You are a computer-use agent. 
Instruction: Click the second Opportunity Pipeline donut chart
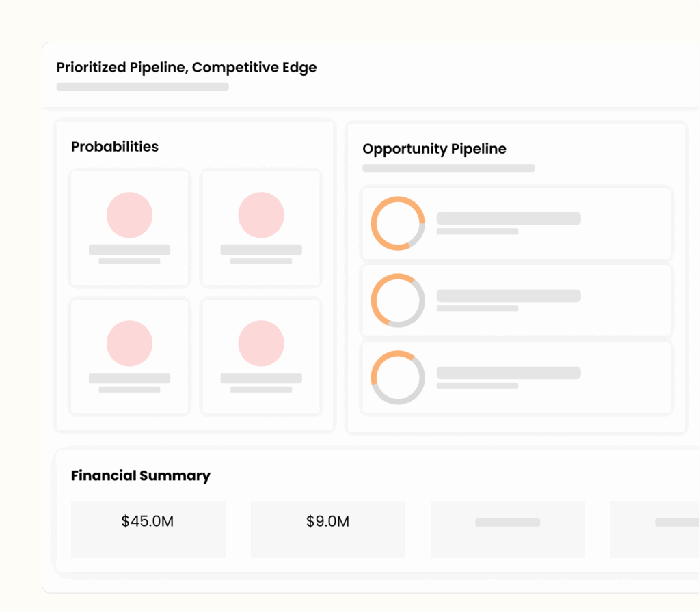398,301
